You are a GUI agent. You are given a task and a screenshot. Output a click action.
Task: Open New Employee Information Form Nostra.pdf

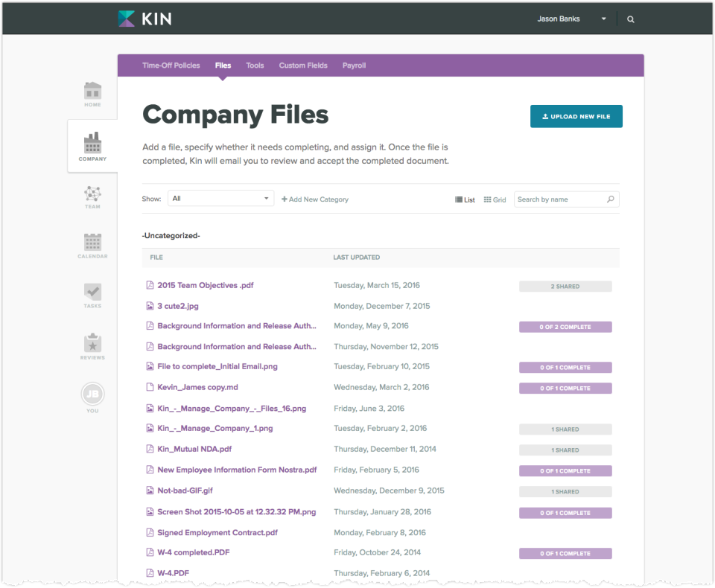pyautogui.click(x=237, y=470)
